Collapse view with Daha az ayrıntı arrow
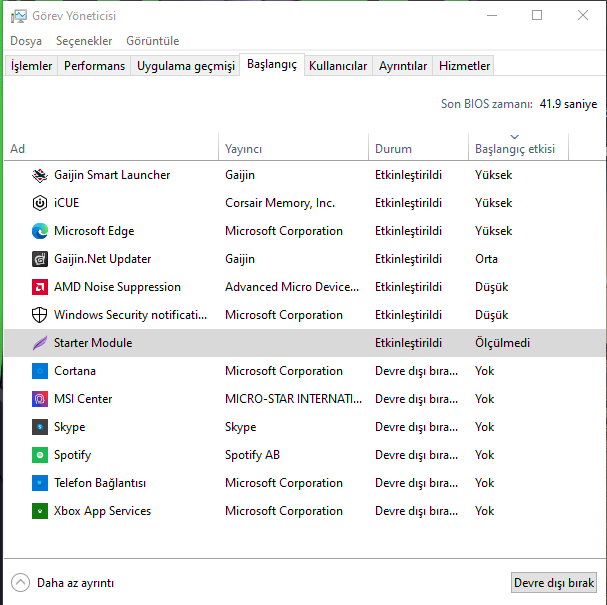Image resolution: width=607 pixels, height=605 pixels. point(21,582)
